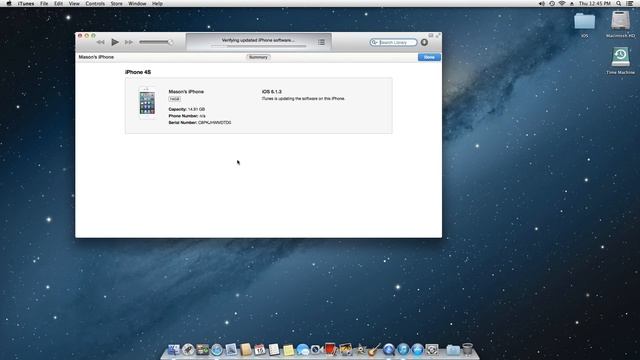Open the Store menu
Image resolution: width=640 pixels, height=360 pixels.
[x=116, y=4]
